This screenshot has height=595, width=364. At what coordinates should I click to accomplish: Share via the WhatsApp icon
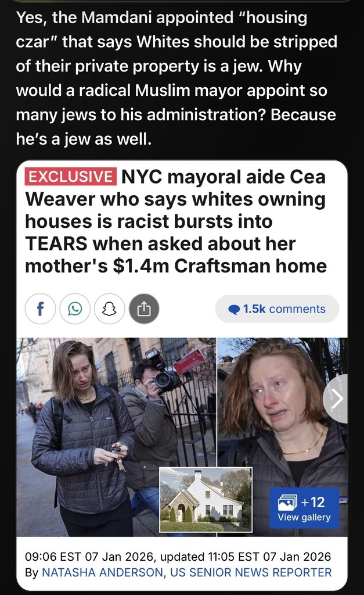[75, 309]
